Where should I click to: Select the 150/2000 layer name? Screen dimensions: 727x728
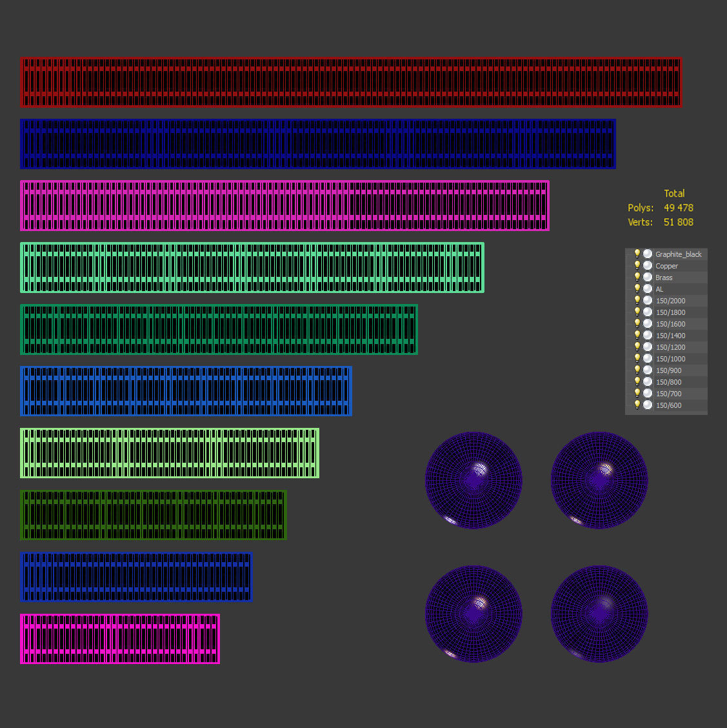pyautogui.click(x=670, y=301)
